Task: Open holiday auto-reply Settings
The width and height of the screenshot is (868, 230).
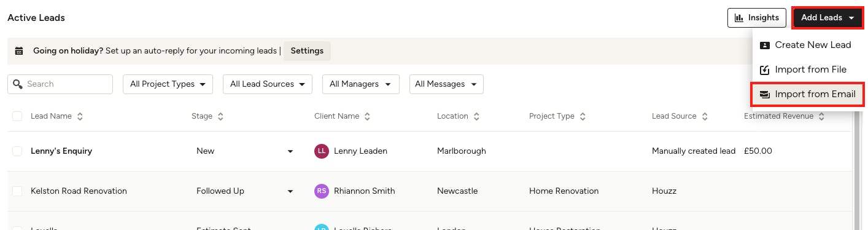Action: tap(307, 51)
